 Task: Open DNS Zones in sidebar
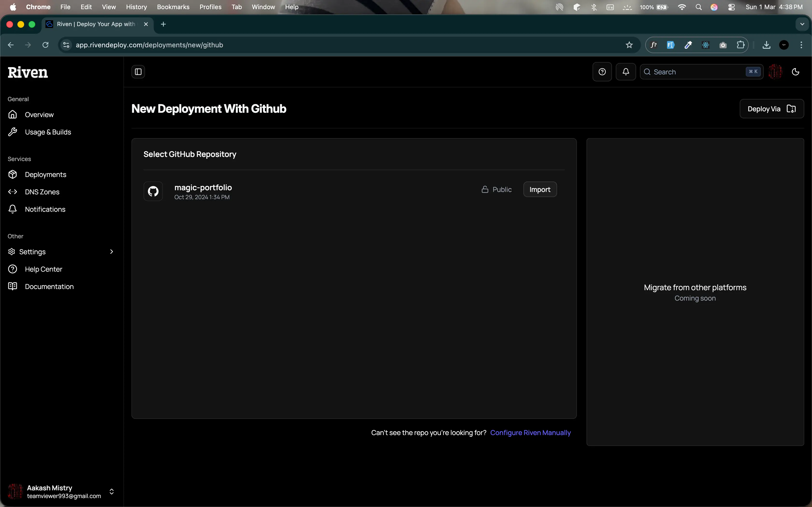(x=42, y=192)
